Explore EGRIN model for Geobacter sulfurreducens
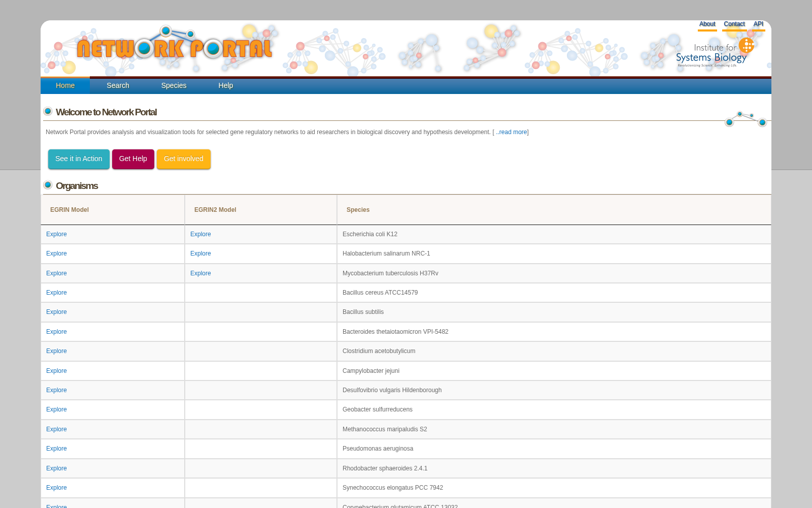The image size is (812, 508). [56, 409]
